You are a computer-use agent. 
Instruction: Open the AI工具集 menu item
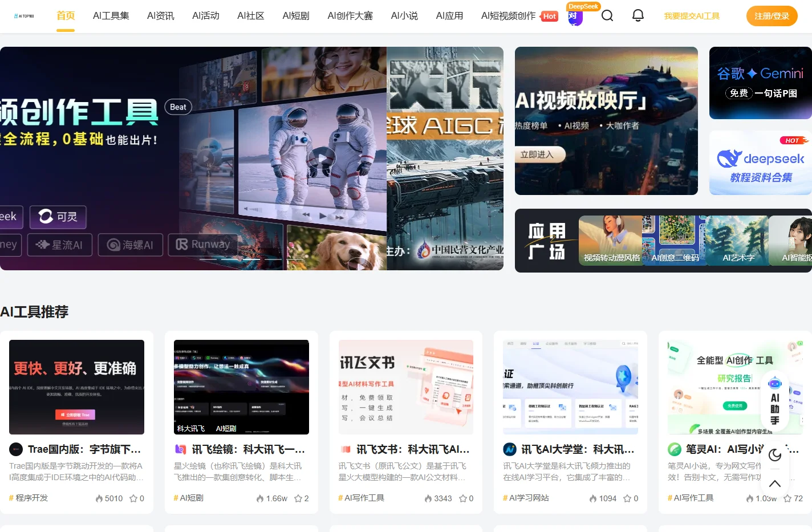[x=111, y=15]
